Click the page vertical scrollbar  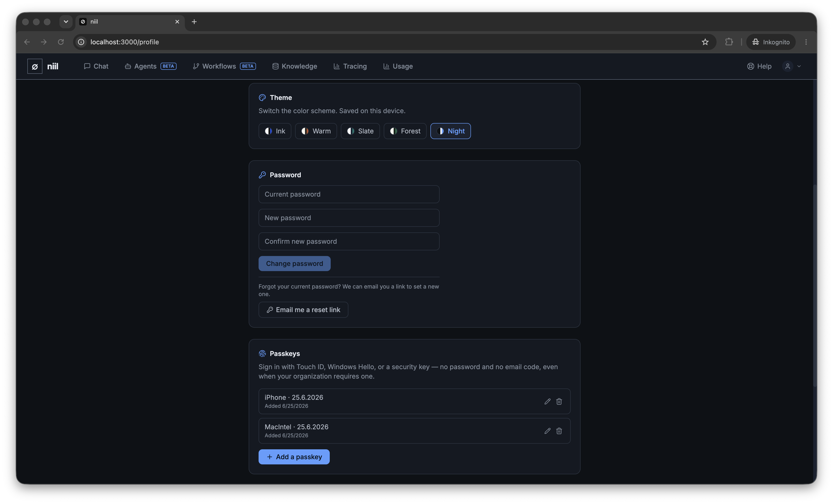pos(814,286)
